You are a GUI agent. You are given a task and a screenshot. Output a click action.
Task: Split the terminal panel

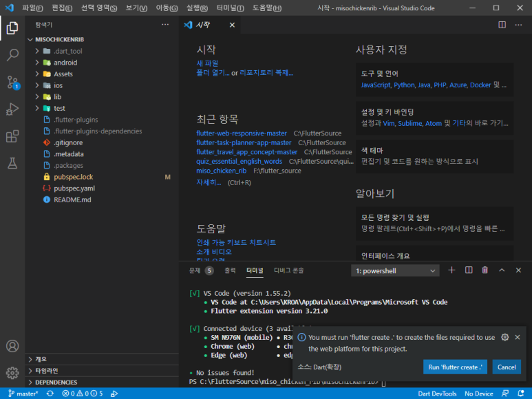point(469,270)
